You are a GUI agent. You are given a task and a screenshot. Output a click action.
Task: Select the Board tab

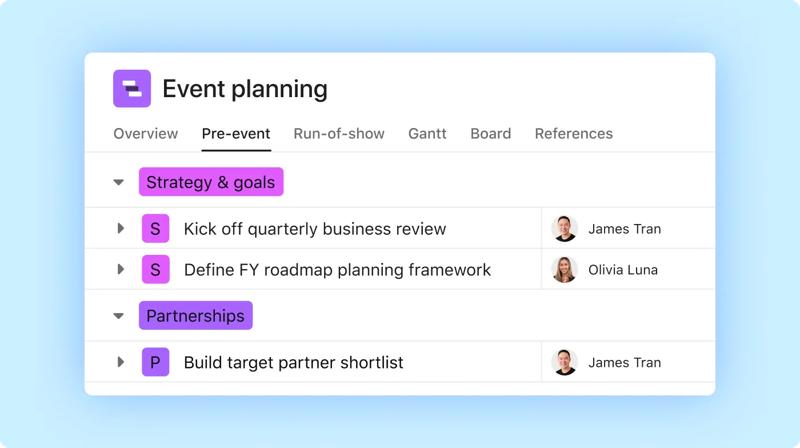pyautogui.click(x=490, y=134)
